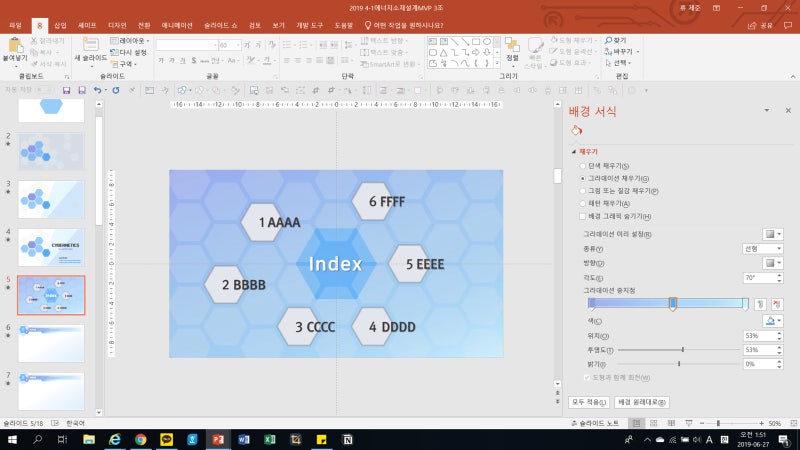Click Apply to All (모두 적용) button

589,401
